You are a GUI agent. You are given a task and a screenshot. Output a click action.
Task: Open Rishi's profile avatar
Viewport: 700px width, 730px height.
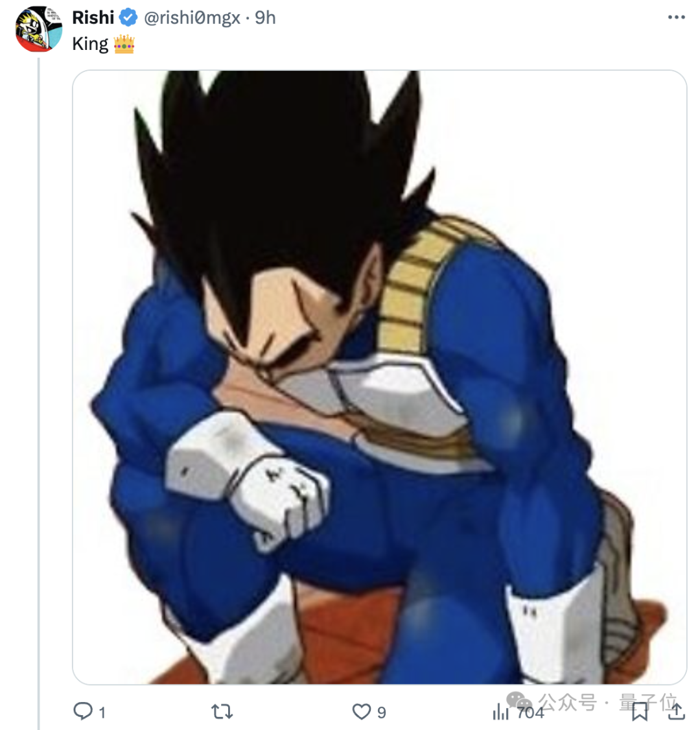[39, 29]
